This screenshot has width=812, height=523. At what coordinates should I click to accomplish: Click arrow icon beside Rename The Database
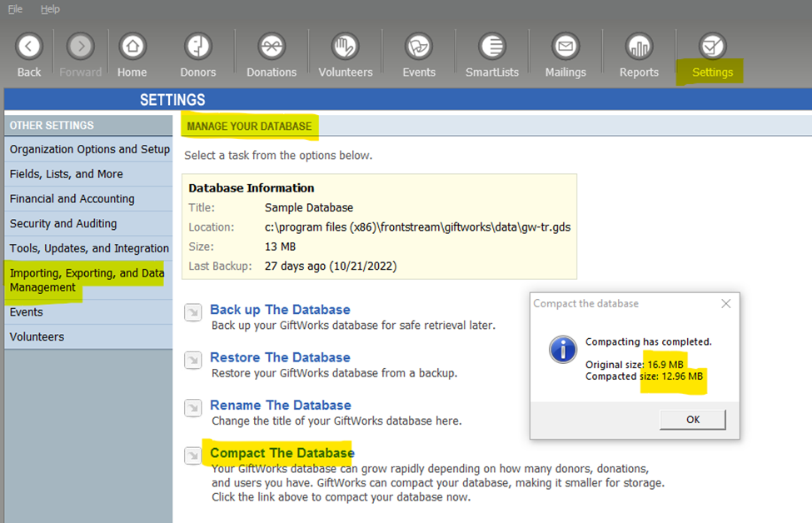click(193, 407)
